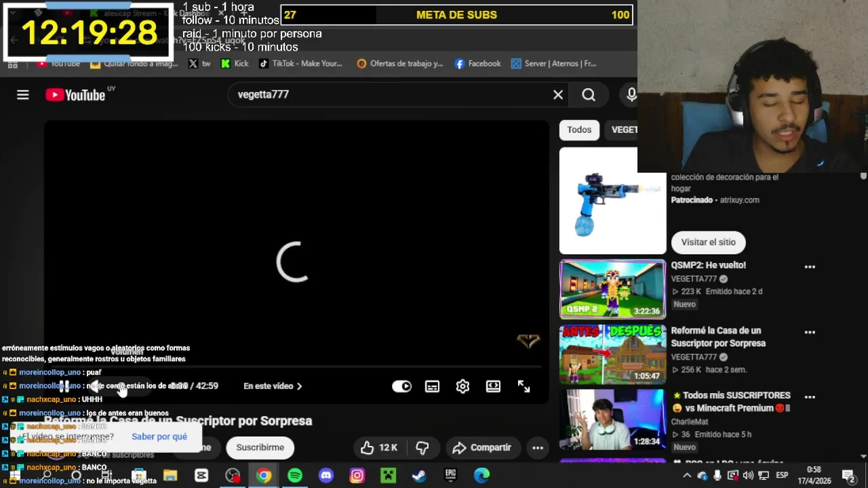Open options for 'QSMP2: He vuelto!'

coord(810,267)
